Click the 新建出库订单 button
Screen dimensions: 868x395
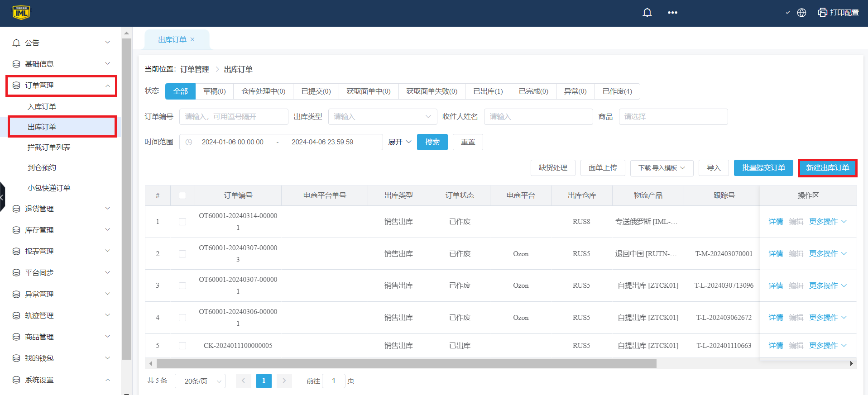[827, 168]
